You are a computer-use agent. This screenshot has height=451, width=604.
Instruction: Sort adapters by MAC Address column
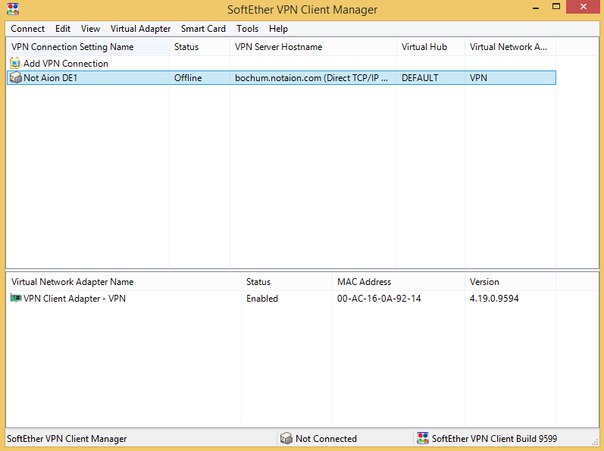(399, 282)
